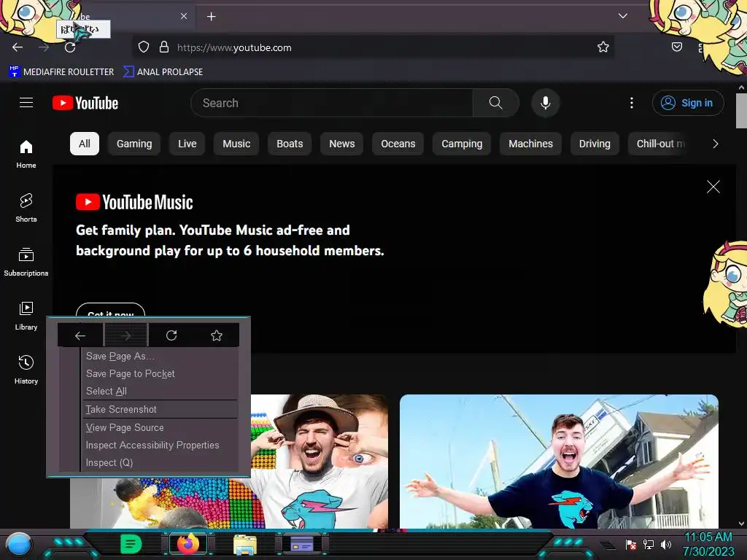Select the News category chip
The image size is (747, 560).
[342, 144]
